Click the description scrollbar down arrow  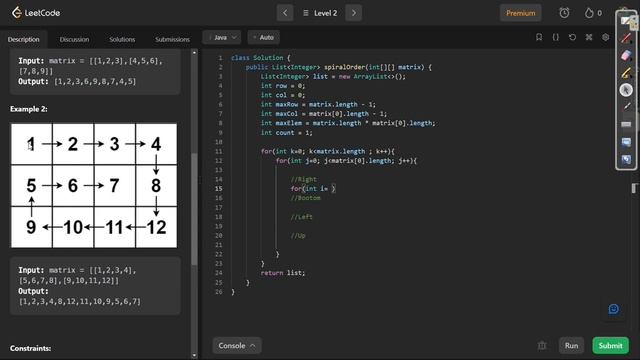194,356
